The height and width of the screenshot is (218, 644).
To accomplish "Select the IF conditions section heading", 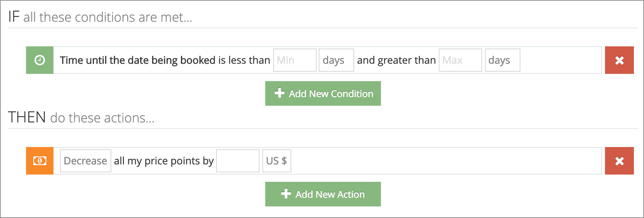I will click(100, 17).
